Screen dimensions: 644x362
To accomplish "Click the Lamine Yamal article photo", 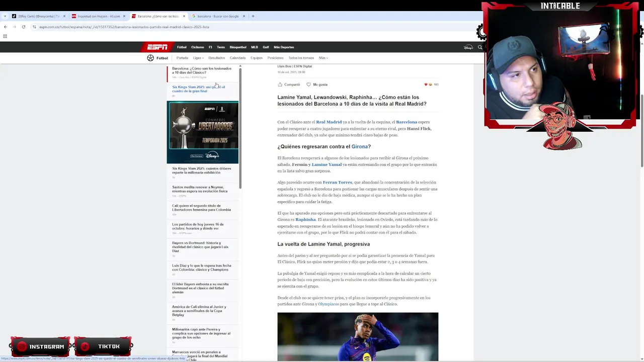I will 358,337.
